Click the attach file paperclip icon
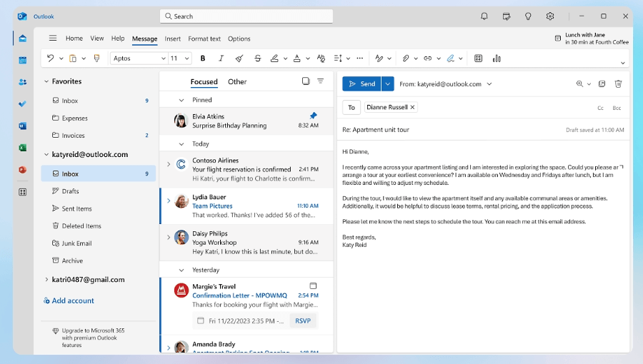Screen dimensions: 643x364 point(405,59)
